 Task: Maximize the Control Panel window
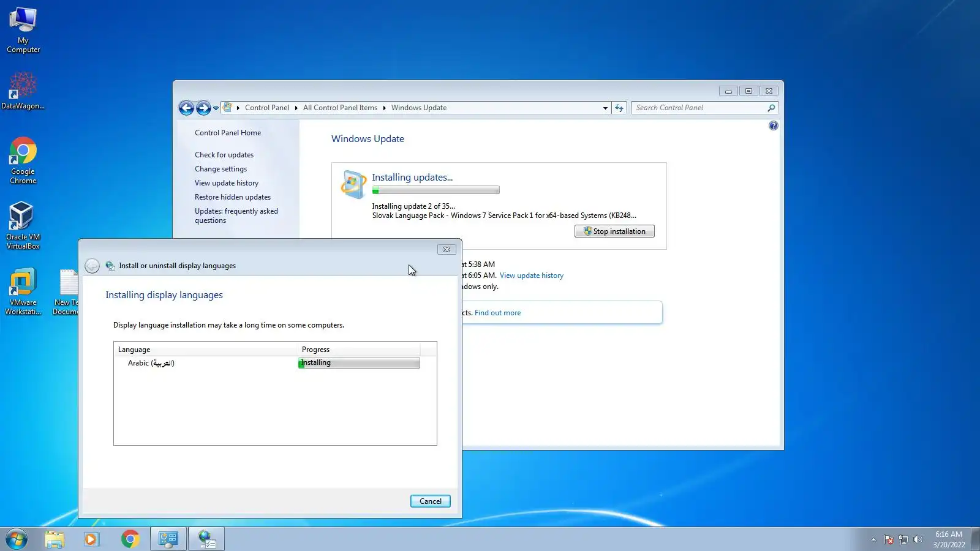(748, 91)
